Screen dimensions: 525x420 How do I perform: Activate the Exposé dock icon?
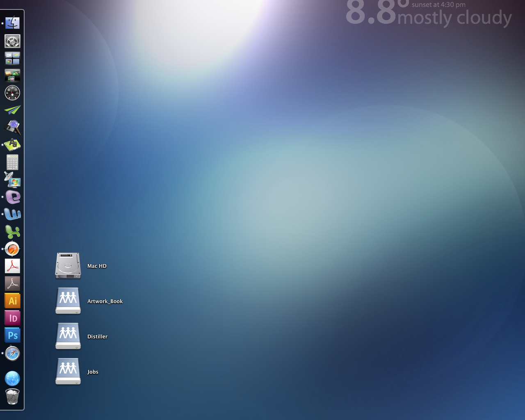tap(12, 75)
